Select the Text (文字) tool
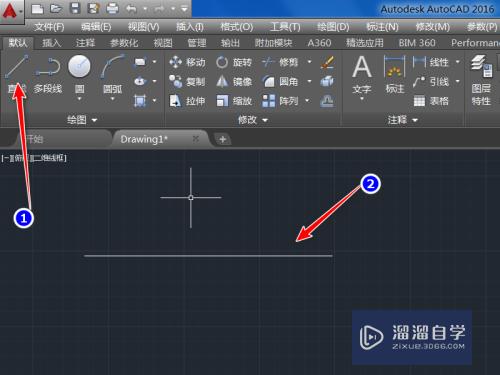 pyautogui.click(x=362, y=75)
